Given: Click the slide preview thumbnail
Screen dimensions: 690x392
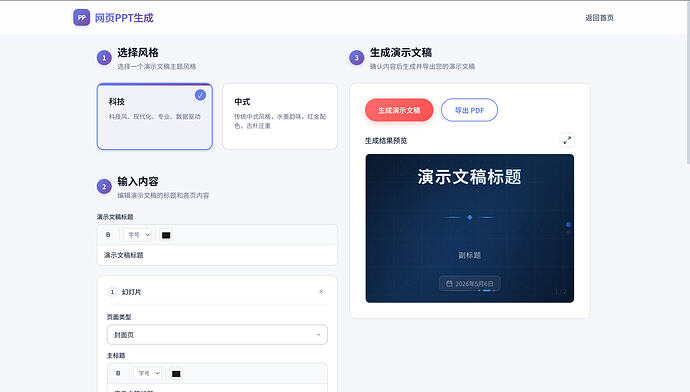Looking at the screenshot, I should 470,228.
